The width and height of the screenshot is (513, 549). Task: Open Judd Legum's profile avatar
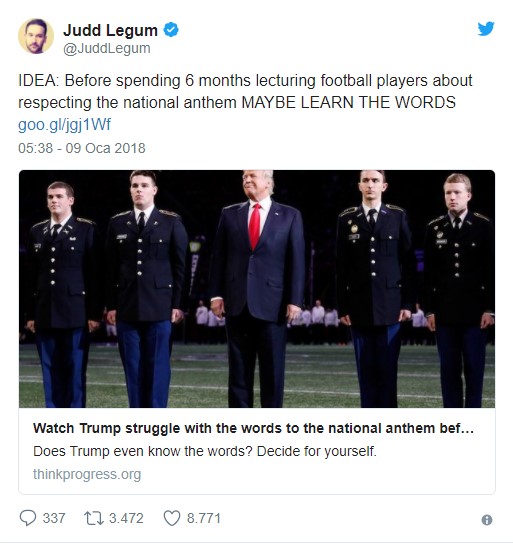click(36, 36)
